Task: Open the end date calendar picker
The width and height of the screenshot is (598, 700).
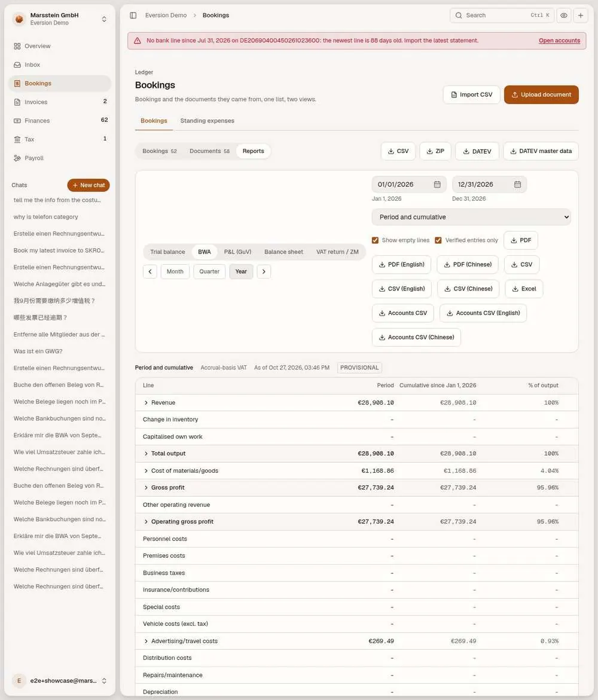Action: pyautogui.click(x=518, y=184)
